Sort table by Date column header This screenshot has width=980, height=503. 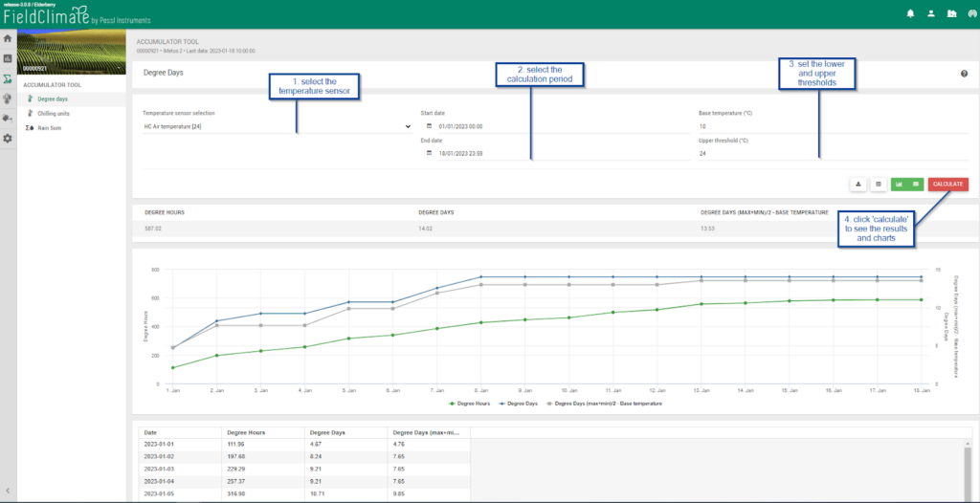(181, 432)
